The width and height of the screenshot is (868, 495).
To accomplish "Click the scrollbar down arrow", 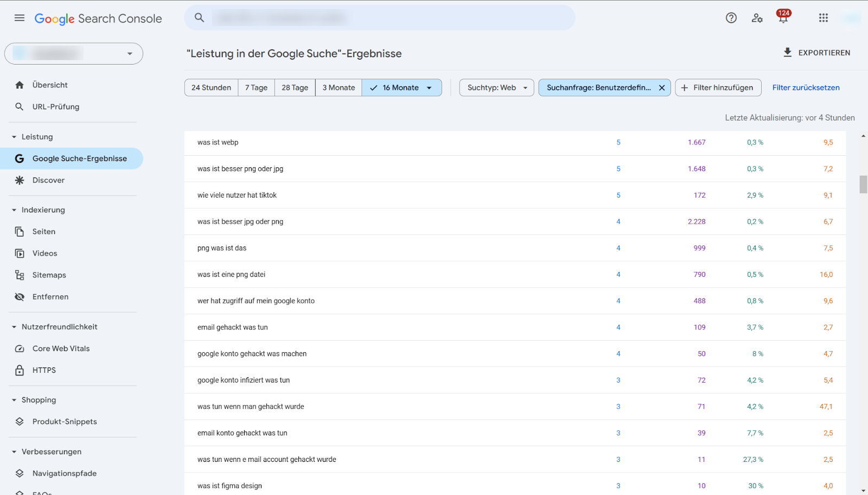I will 863,490.
